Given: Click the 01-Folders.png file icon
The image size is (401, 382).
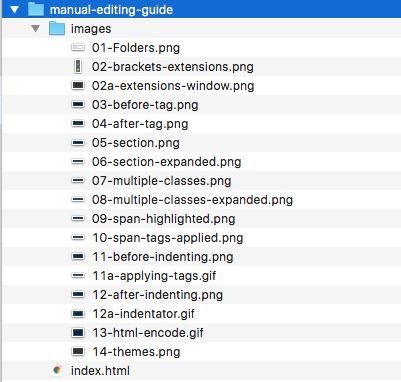Looking at the screenshot, I should (78, 48).
